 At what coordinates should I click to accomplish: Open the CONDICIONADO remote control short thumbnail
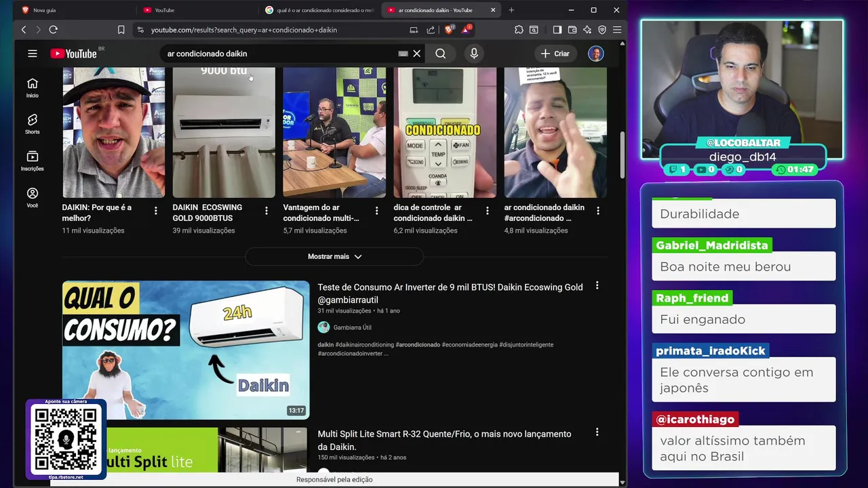[445, 132]
